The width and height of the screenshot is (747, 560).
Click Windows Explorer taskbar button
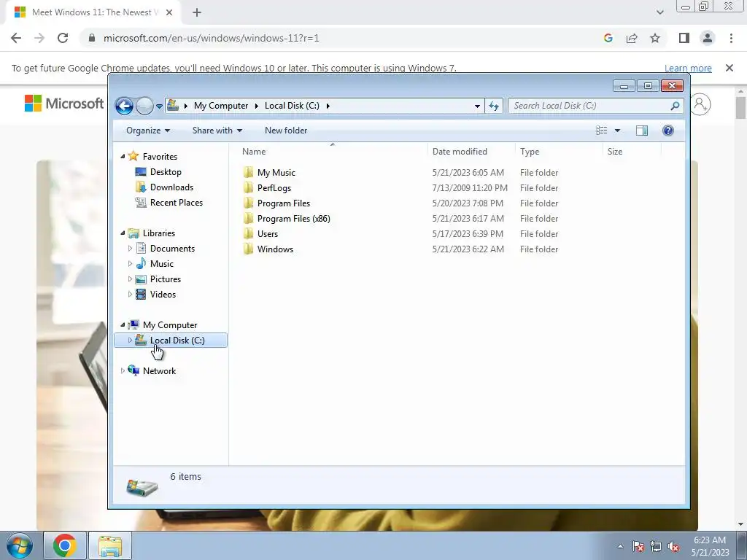[x=110, y=545]
